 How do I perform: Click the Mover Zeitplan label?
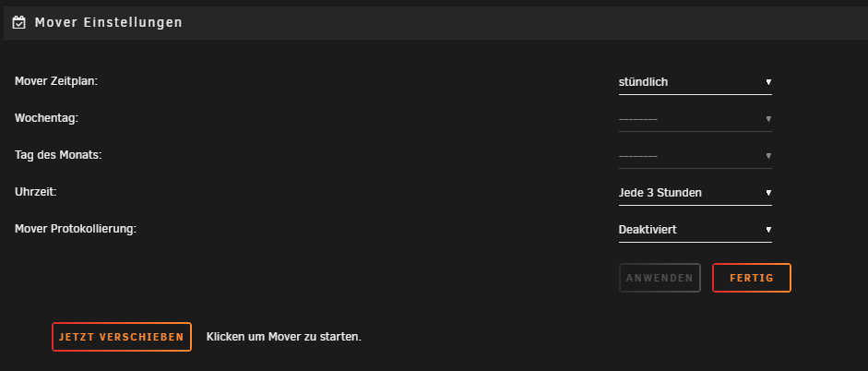coord(56,81)
